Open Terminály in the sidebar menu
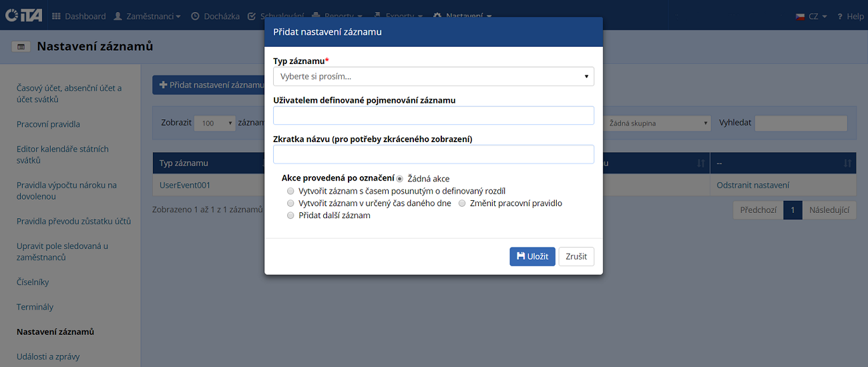This screenshot has width=868, height=367. pyautogui.click(x=35, y=307)
